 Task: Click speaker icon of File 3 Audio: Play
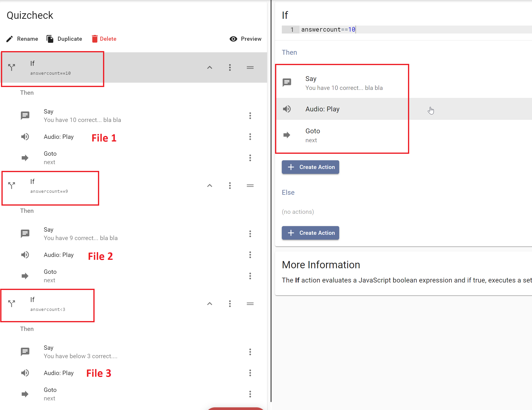25,373
